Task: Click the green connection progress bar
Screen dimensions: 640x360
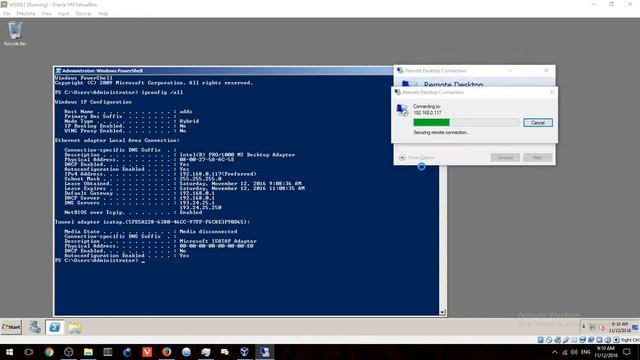Action: [431, 122]
